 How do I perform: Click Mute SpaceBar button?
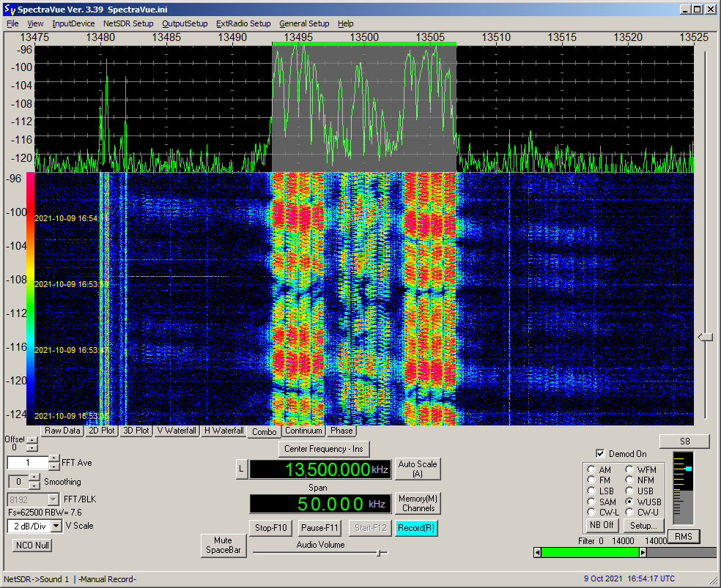(223, 546)
